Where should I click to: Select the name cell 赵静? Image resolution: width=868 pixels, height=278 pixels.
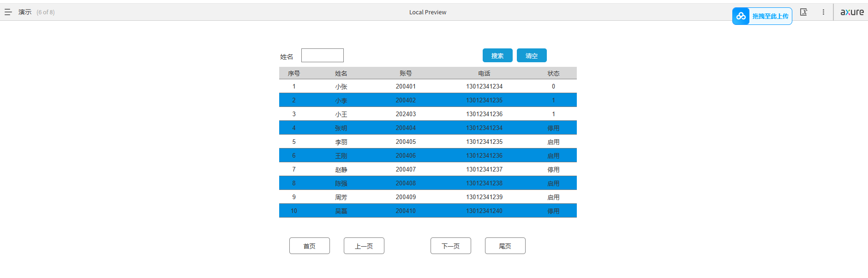click(x=341, y=170)
